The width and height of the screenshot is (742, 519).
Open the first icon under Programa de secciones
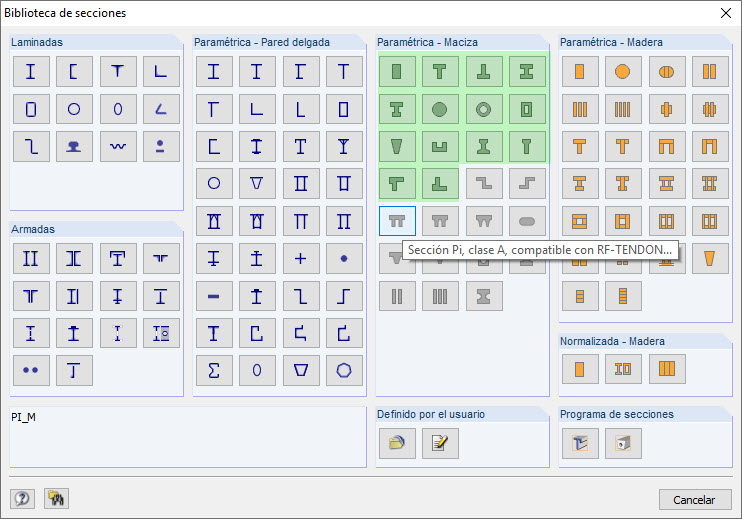point(579,443)
